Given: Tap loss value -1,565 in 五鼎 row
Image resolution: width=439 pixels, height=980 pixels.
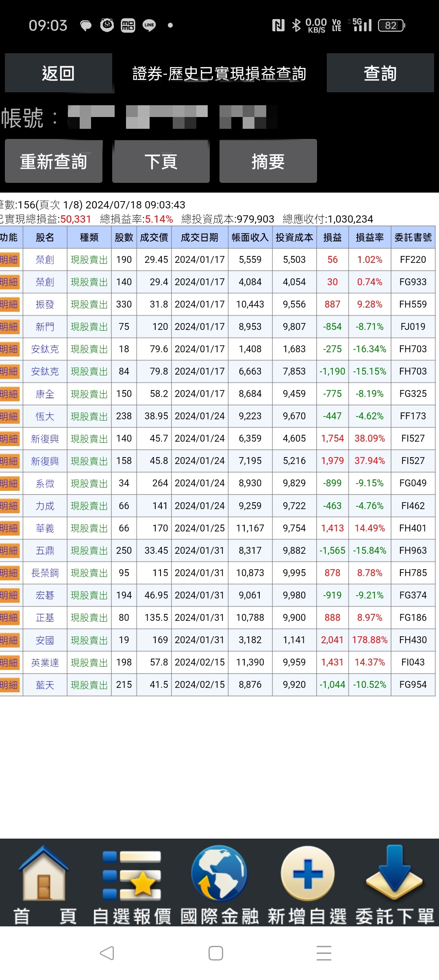Looking at the screenshot, I should point(332,551).
